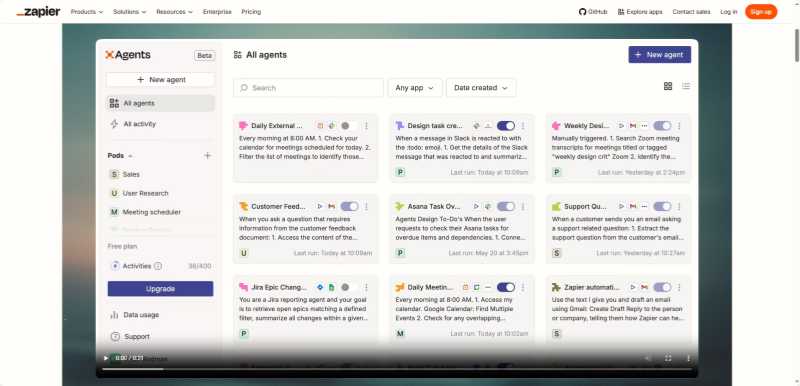Open the Solutions dropdown menu
The height and width of the screenshot is (386, 800).
coord(130,12)
